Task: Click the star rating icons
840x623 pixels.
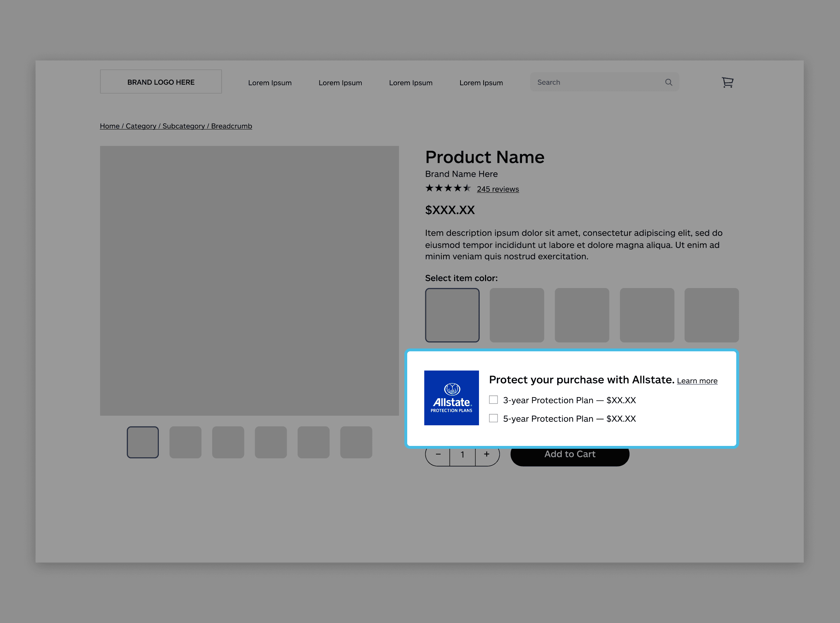Action: coord(448,188)
